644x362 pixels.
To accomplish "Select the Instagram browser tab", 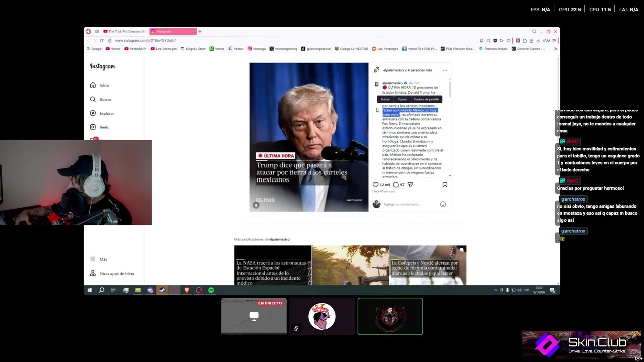I will pyautogui.click(x=173, y=31).
